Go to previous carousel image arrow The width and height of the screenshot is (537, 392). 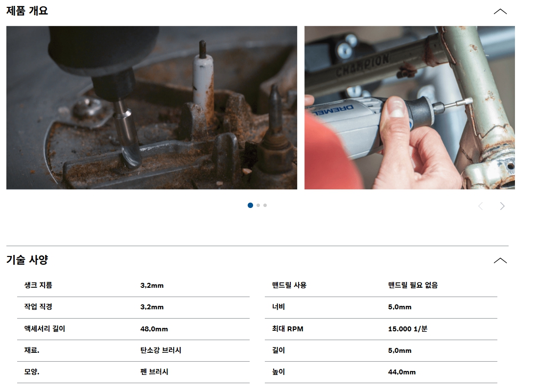(481, 206)
